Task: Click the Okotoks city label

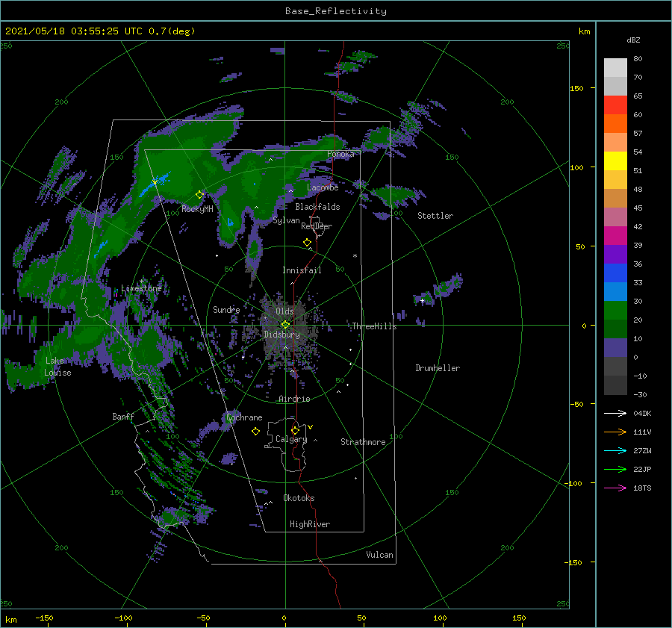Action: coord(299,498)
